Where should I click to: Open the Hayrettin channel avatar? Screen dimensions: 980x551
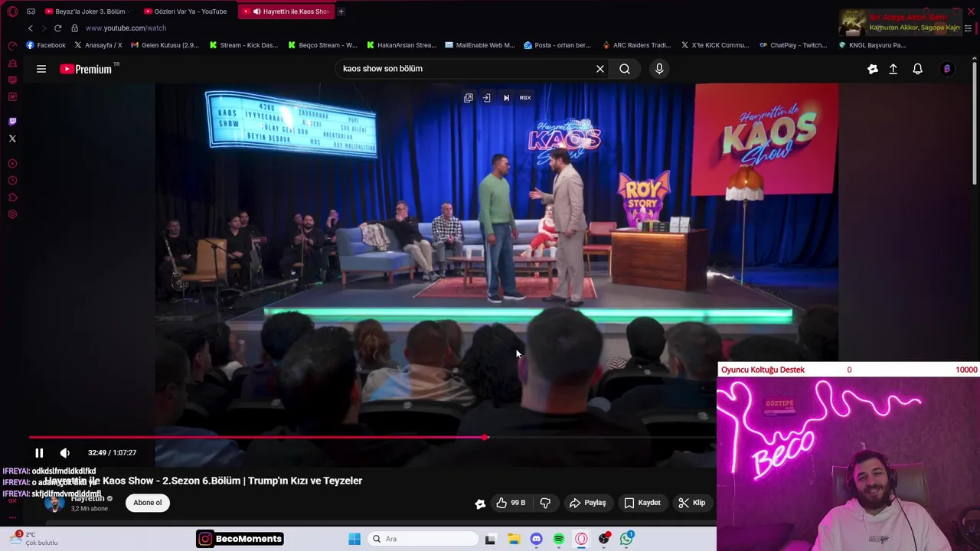(54, 503)
